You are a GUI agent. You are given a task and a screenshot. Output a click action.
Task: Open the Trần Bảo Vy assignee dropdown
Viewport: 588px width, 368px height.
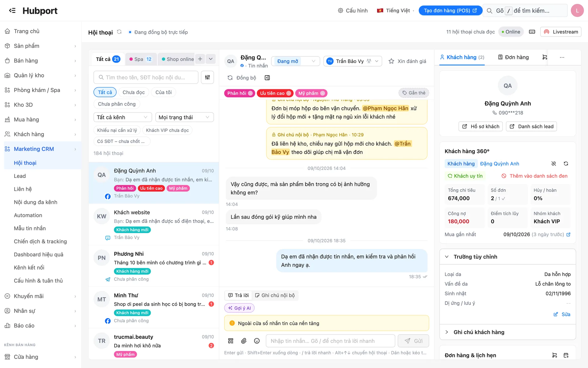click(352, 61)
